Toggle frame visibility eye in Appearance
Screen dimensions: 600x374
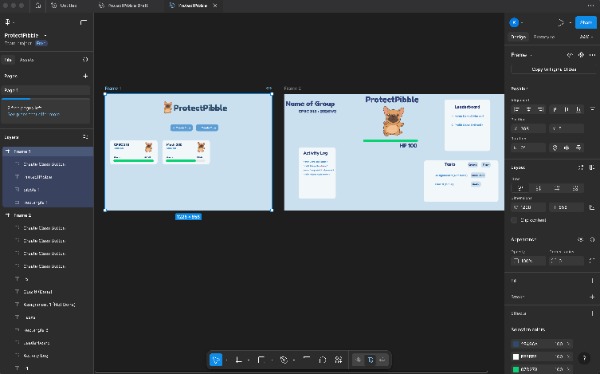point(580,240)
